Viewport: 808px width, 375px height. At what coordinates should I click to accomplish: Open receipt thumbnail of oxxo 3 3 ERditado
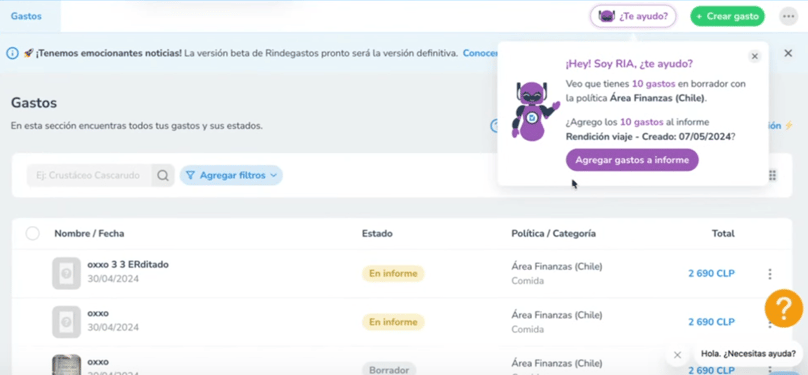tap(66, 273)
